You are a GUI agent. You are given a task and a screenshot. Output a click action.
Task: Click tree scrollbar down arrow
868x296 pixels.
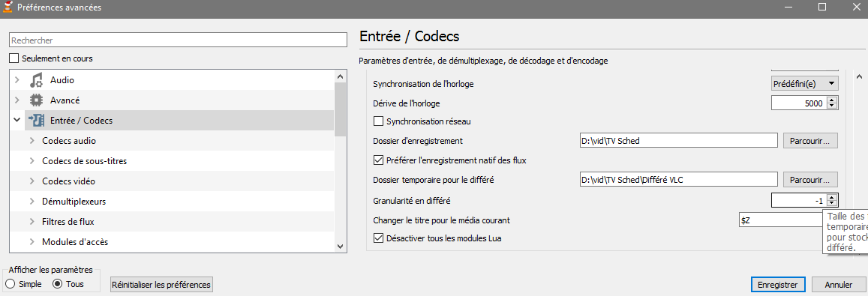(x=341, y=247)
